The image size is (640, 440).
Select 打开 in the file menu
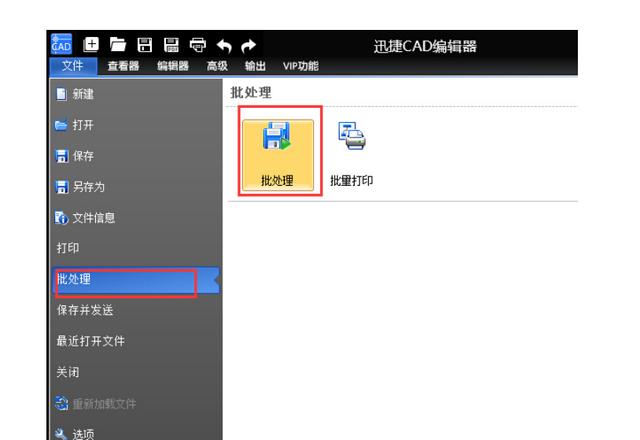(x=136, y=125)
